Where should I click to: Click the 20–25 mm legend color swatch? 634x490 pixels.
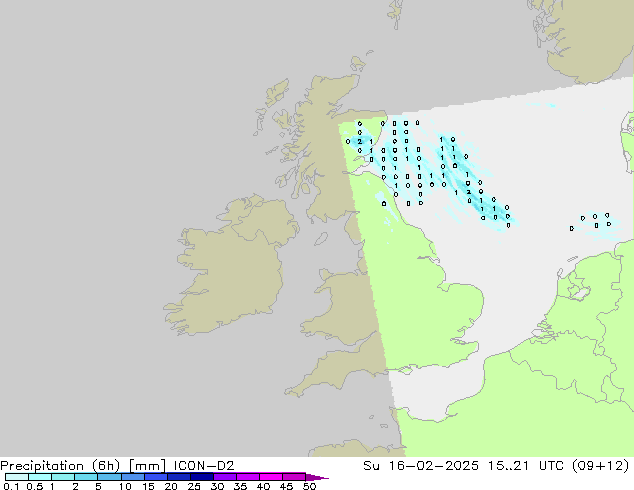(179, 477)
